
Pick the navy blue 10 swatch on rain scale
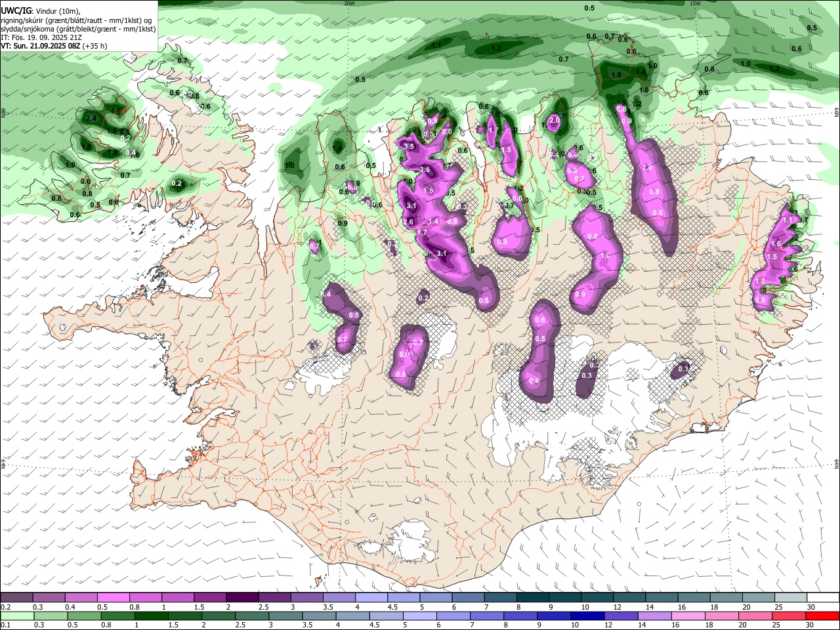pos(588,616)
